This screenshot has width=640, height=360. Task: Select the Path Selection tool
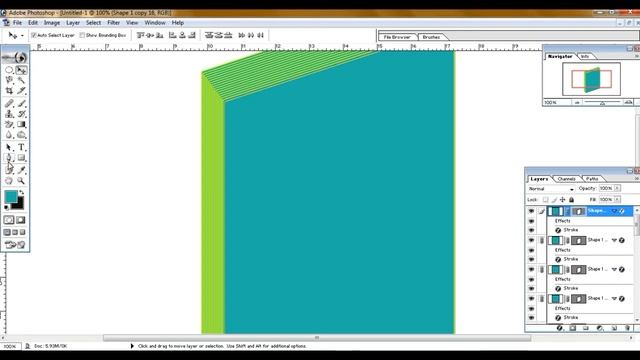click(9, 147)
